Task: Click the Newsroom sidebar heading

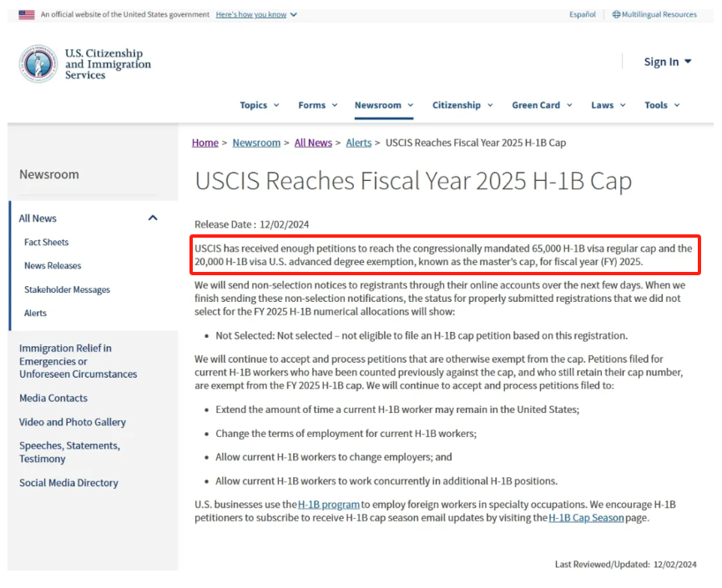Action: (x=49, y=174)
